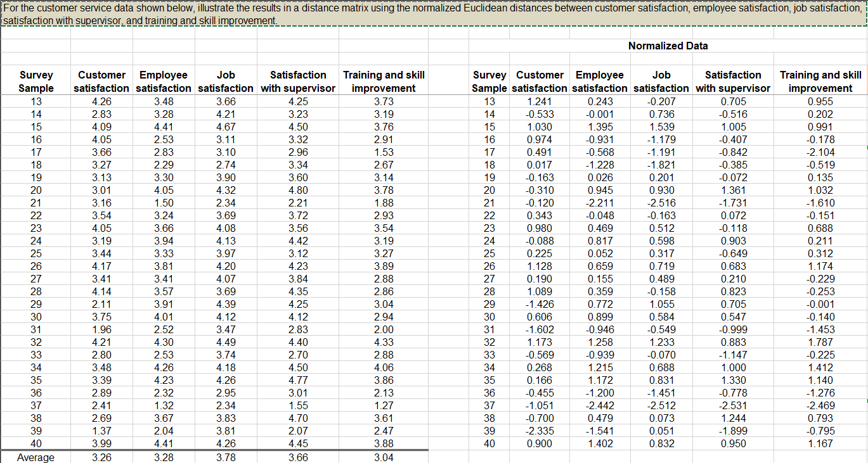Image resolution: width=868 pixels, height=463 pixels.
Task: Click Normalized Data sample number 30
Action: (489, 317)
